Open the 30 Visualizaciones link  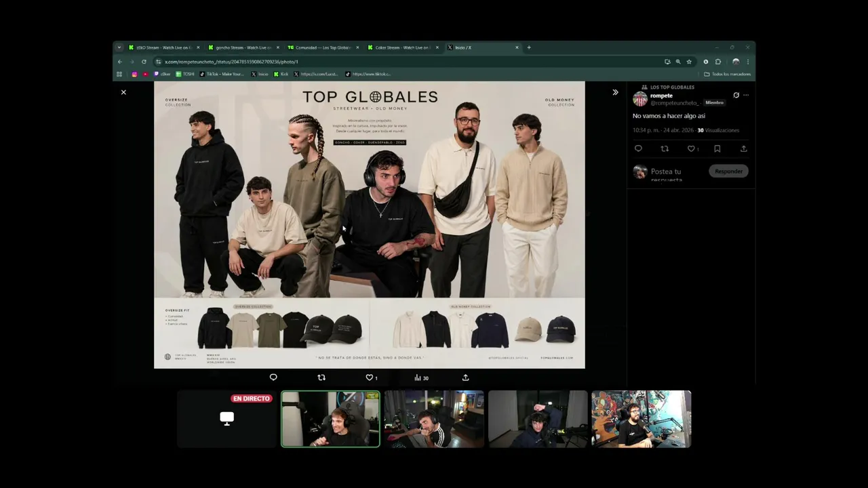click(718, 130)
